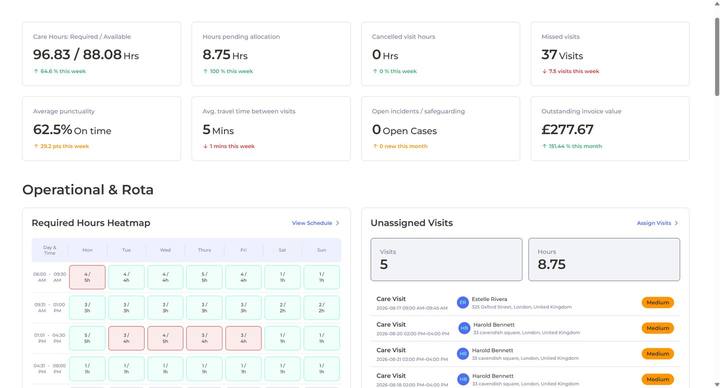
Task: Open the Outstanding invoice value card
Action: pos(610,129)
